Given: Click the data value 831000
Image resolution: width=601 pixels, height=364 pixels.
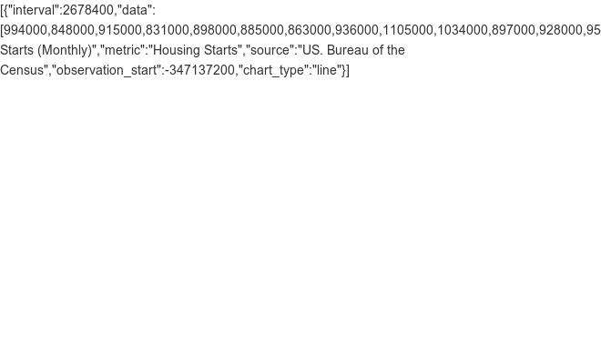Looking at the screenshot, I should [168, 30].
